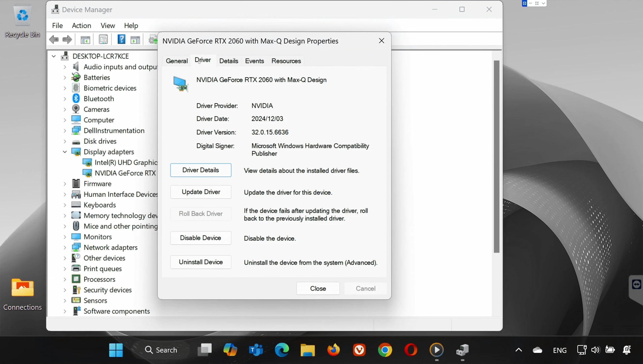
Task: Switch to the General tab
Action: [x=177, y=61]
